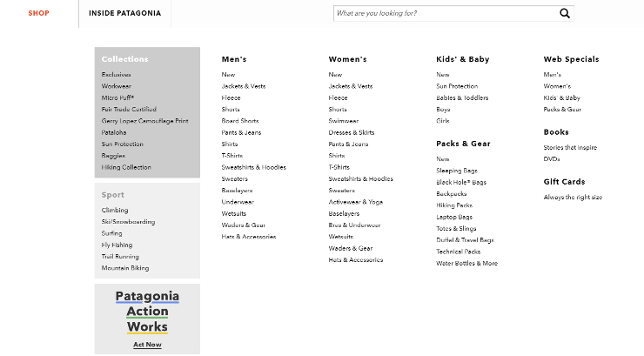Go to Duffel & Travel Bags
Image resolution: width=644 pixels, height=356 pixels.
pyautogui.click(x=465, y=240)
